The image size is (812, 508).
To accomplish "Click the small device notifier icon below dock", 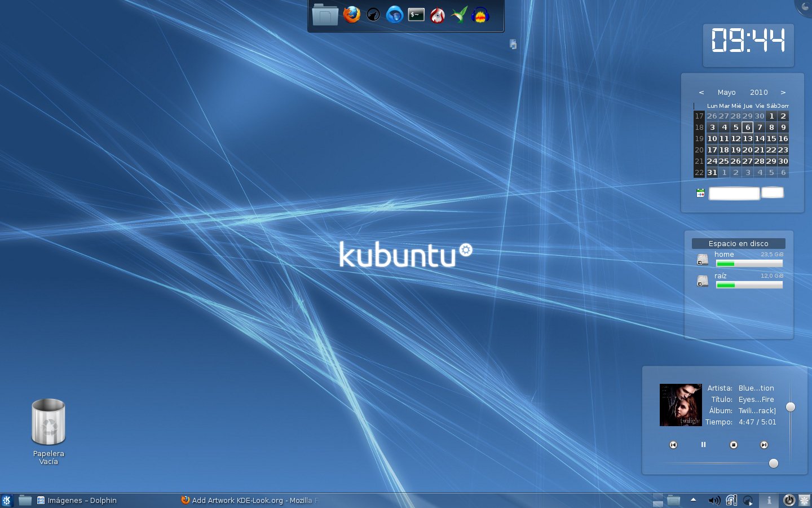I will 513,44.
